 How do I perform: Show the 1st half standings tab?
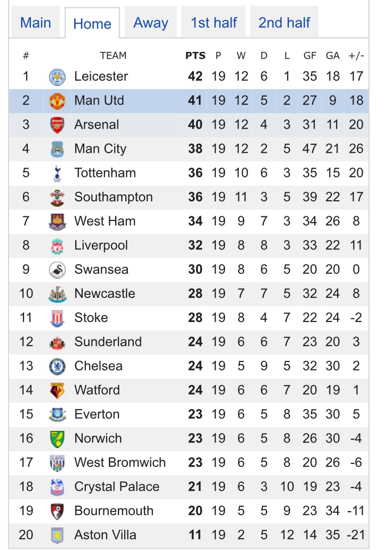[x=213, y=23]
